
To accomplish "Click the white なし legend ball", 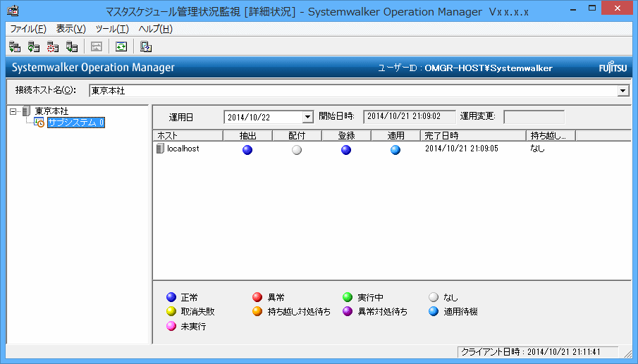I will pos(434,297).
